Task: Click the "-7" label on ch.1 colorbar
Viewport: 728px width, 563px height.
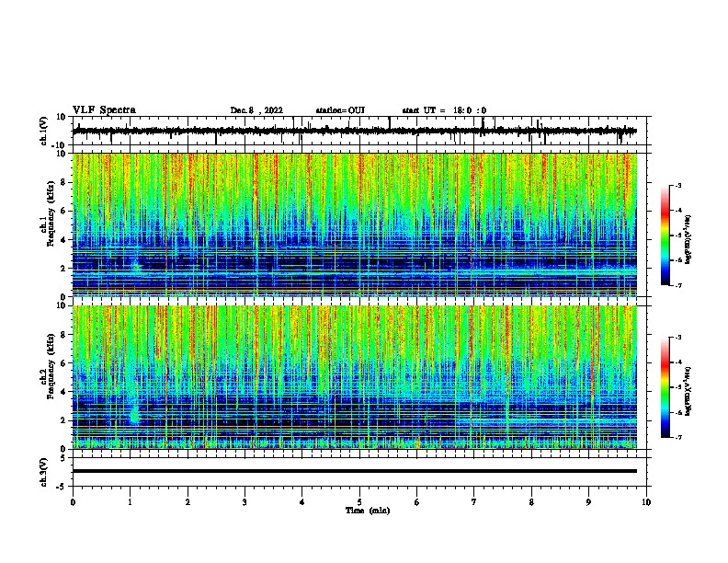Action: (678, 285)
